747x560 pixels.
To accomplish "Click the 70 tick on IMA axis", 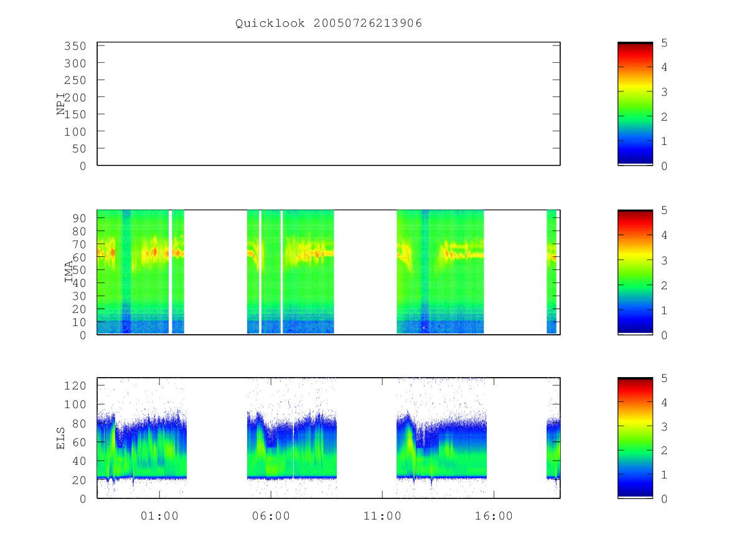I will [80, 243].
